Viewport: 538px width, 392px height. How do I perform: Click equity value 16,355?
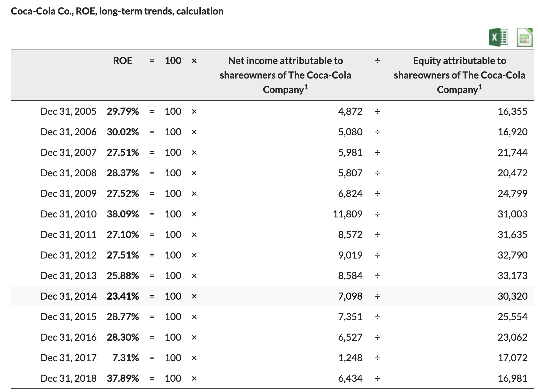513,111
